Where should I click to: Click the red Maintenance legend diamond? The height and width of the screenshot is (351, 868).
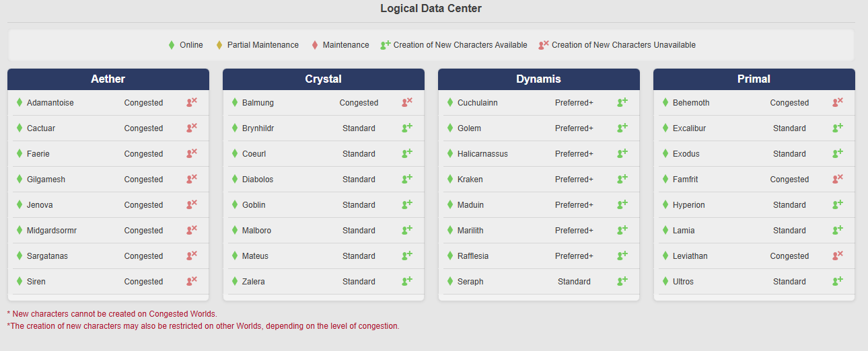[314, 45]
